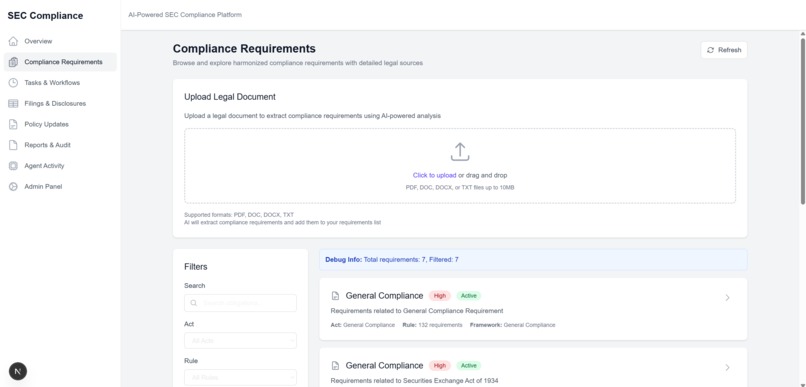Expand the Securities Exchange Act card chevron
This screenshot has height=387, width=806.
[x=727, y=367]
